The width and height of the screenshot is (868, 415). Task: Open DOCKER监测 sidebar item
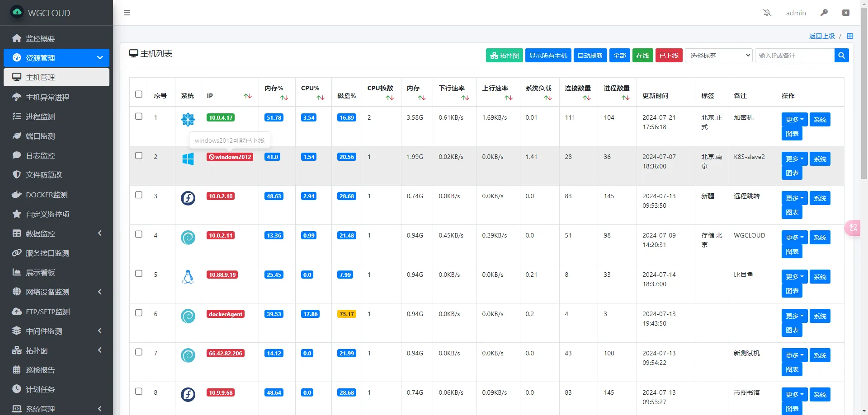click(x=57, y=195)
